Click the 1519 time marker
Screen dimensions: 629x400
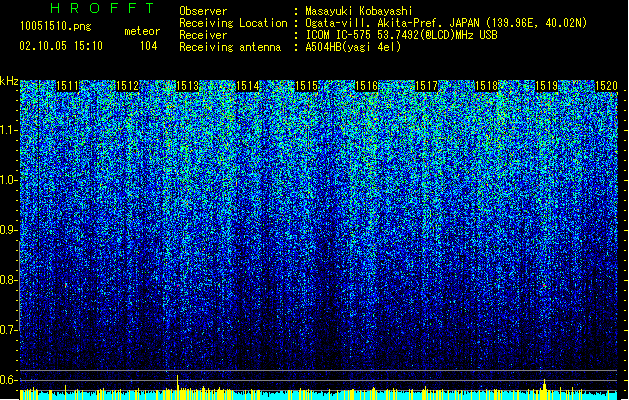click(x=546, y=86)
